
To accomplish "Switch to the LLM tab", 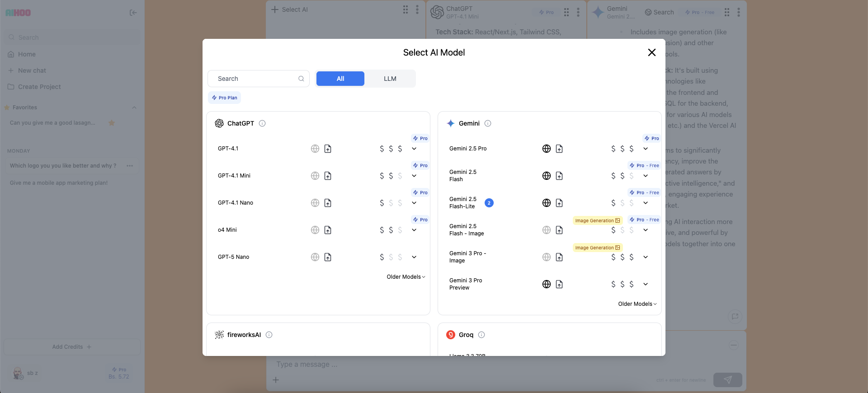I will (x=390, y=79).
